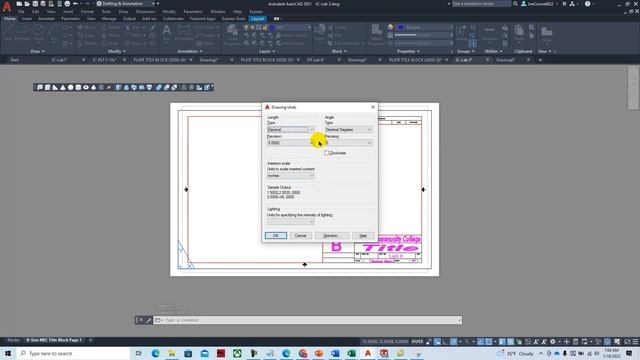Image resolution: width=640 pixels, height=360 pixels.
Task: Click the Plot printer icon in quick access toolbar
Action: (67, 4)
